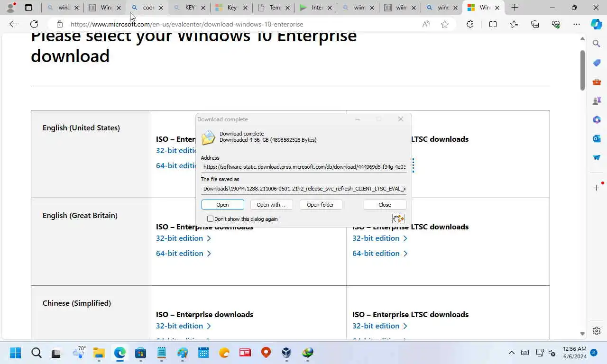Open Outlook in the Edge sidebar
The image size is (607, 364).
[597, 138]
